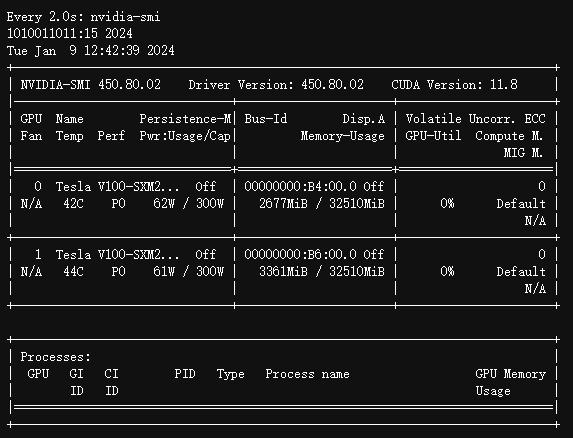This screenshot has height=438, width=573.
Task: Click the 'Processes:' label
Action: click(x=56, y=357)
